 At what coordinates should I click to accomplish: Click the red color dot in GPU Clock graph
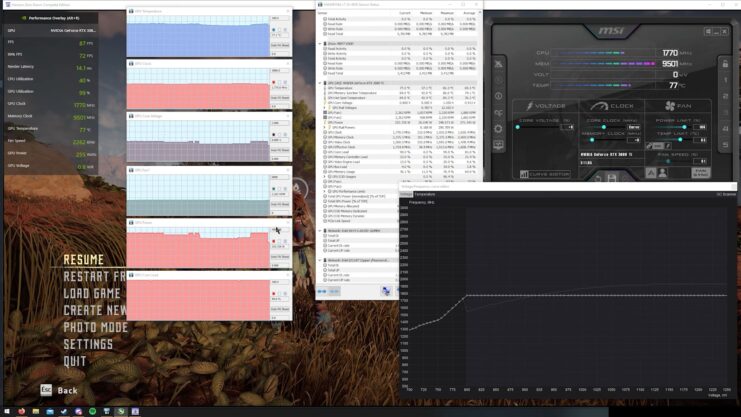(x=274, y=82)
